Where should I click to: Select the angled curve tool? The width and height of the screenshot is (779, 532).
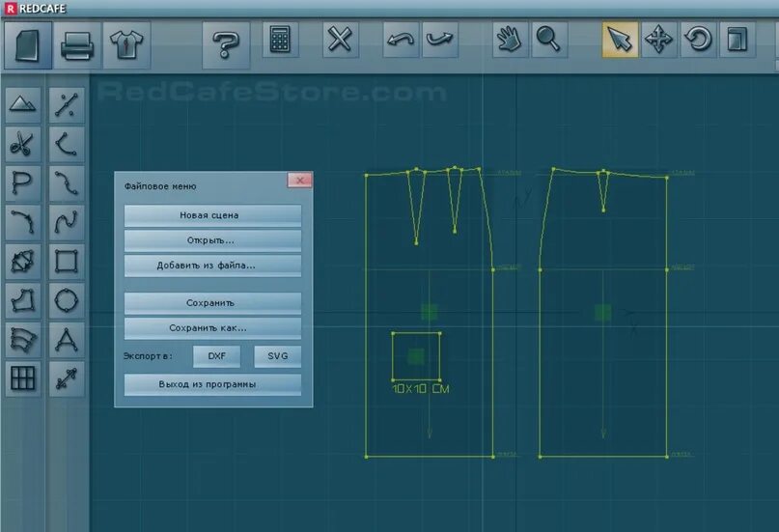67,144
